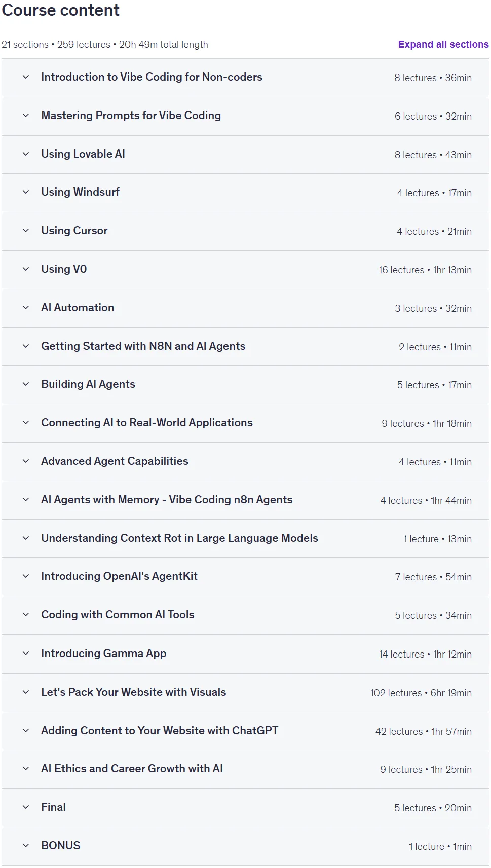491x868 pixels.
Task: Expand the BONUS section
Action: pos(245,846)
